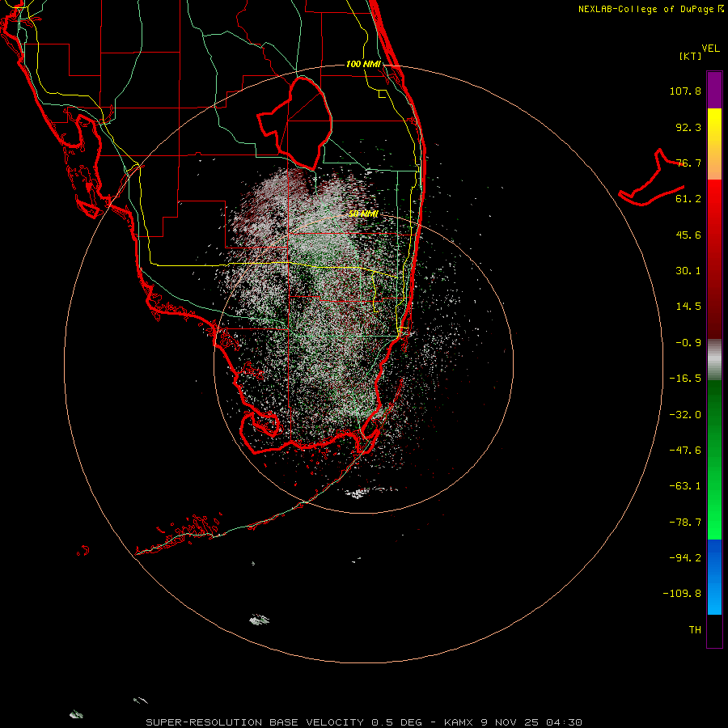Click the NEXLAB-College of DuPage title text

(x=651, y=9)
